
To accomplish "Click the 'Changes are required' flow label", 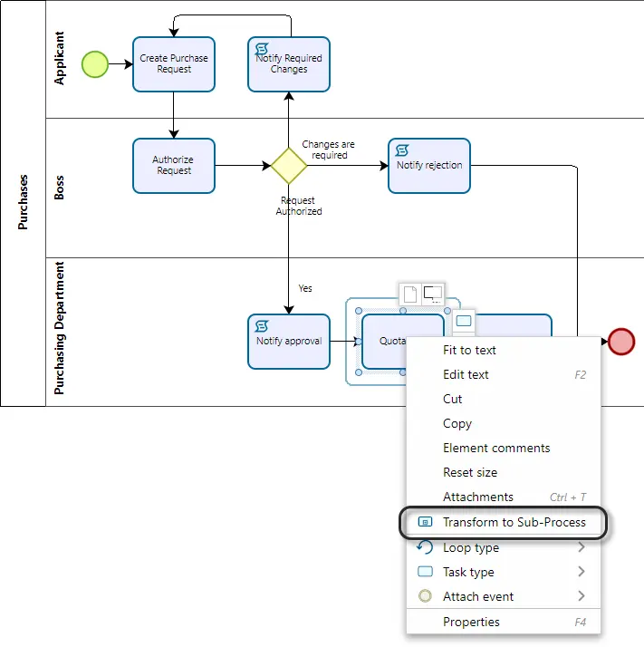I will (329, 150).
